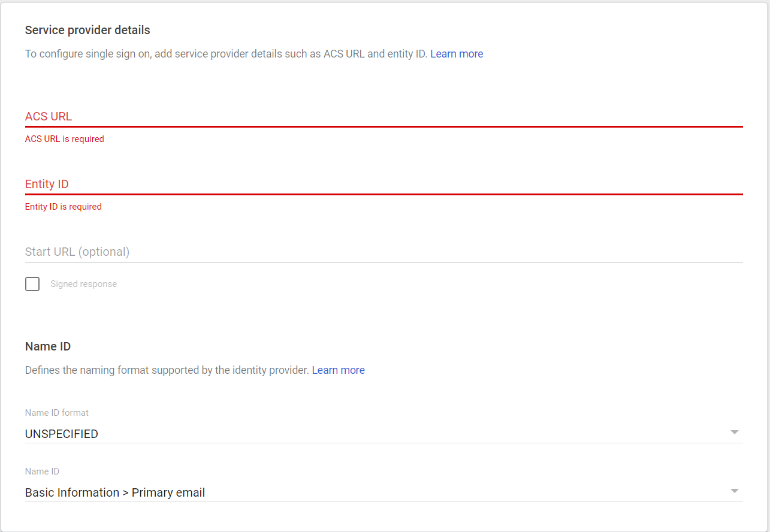Open Learn more link under Name ID
Viewport: 770px width, 532px height.
pos(338,370)
